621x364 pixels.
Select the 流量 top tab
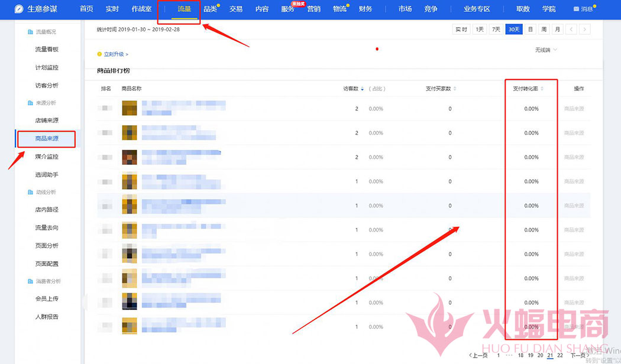[x=184, y=9]
